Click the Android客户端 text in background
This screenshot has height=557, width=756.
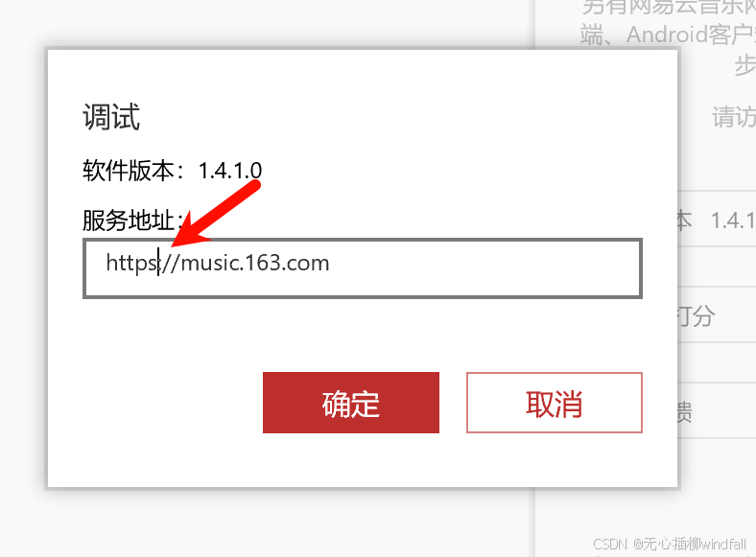[691, 35]
